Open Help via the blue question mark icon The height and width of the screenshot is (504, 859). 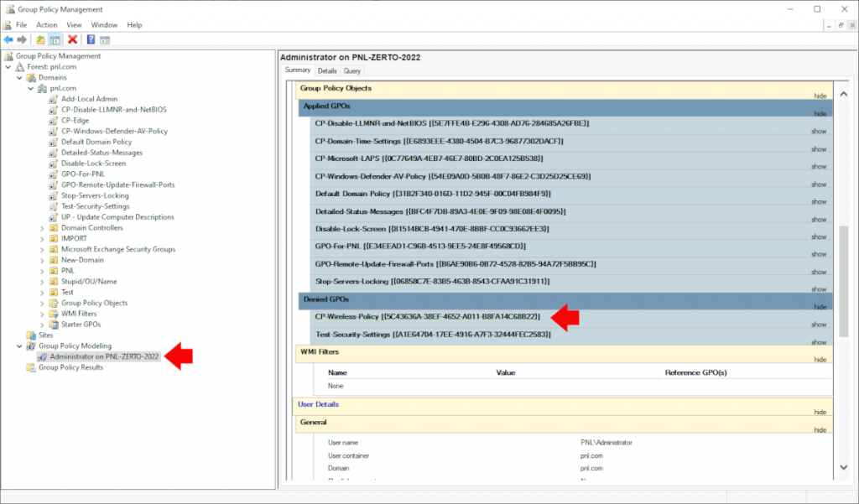[x=91, y=39]
